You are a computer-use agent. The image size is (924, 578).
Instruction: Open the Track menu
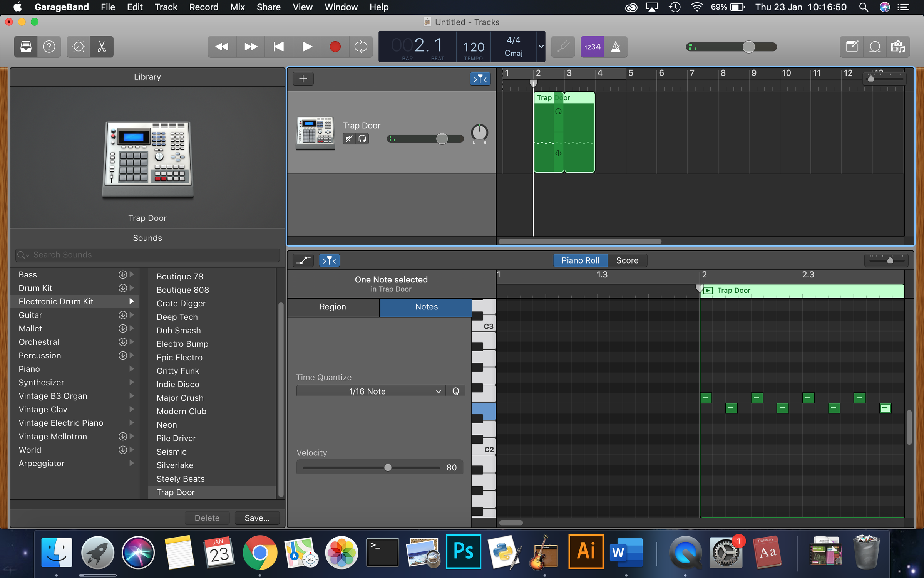tap(166, 7)
